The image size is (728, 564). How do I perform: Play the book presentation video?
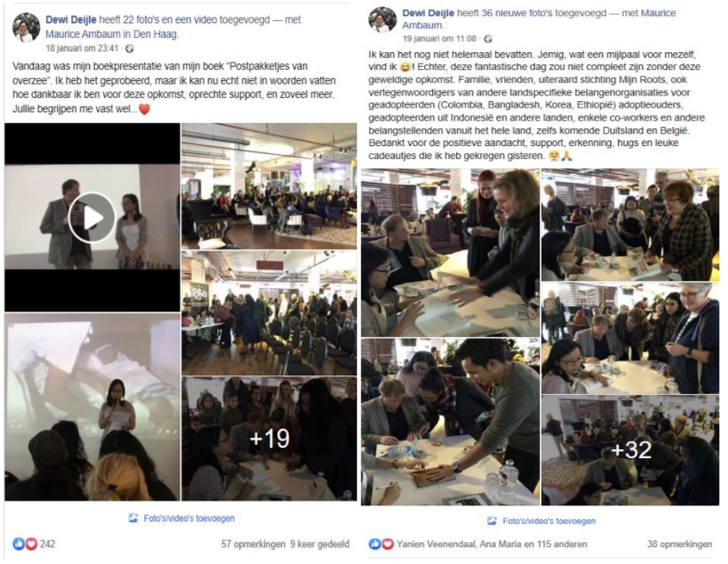pyautogui.click(x=92, y=217)
